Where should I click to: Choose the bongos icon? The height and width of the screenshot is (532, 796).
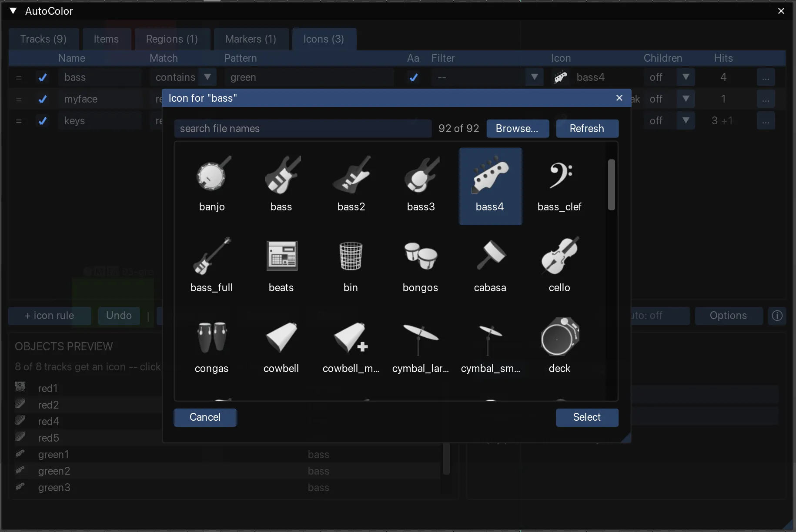(x=421, y=266)
